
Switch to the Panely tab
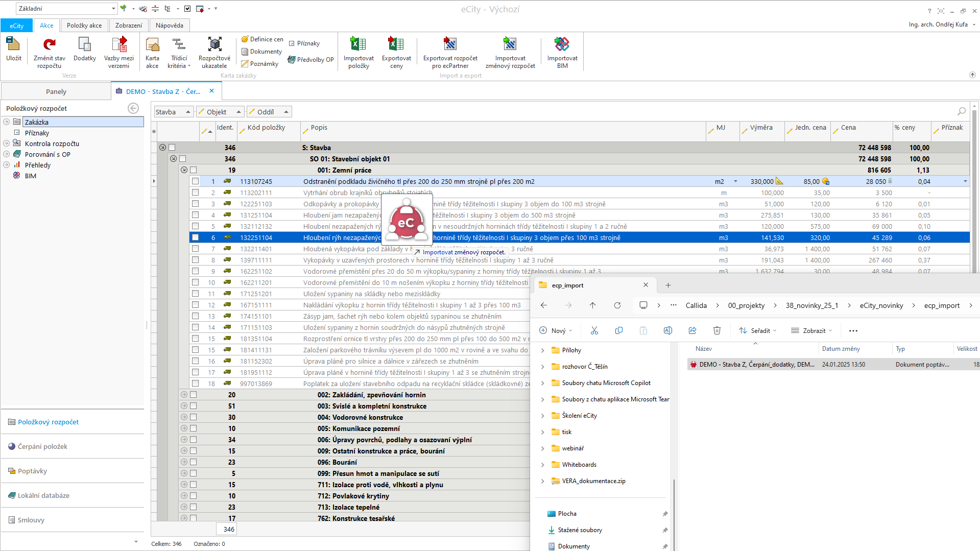(x=56, y=91)
